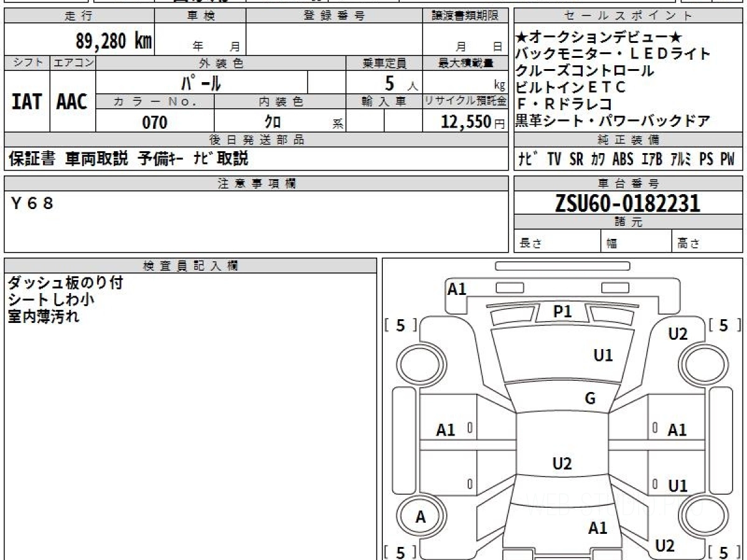The height and width of the screenshot is (560, 747).
Task: Click the 後日発送部品 header
Action: point(256,139)
